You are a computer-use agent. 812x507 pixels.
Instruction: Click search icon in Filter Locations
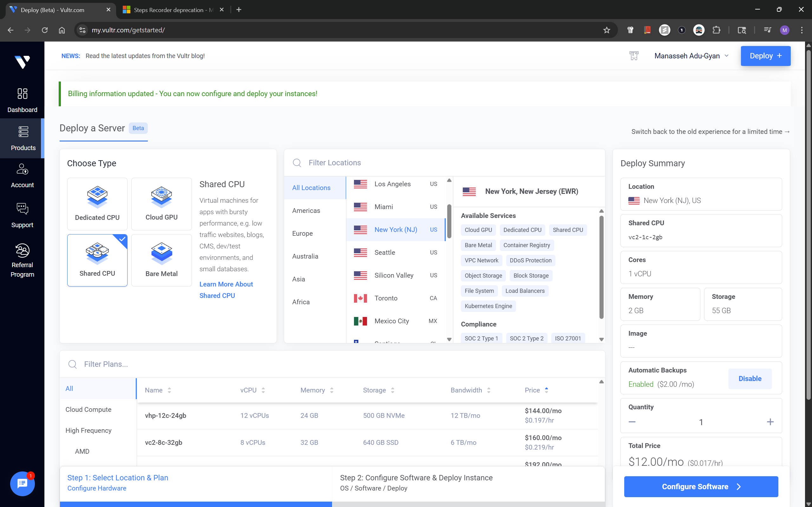(297, 163)
